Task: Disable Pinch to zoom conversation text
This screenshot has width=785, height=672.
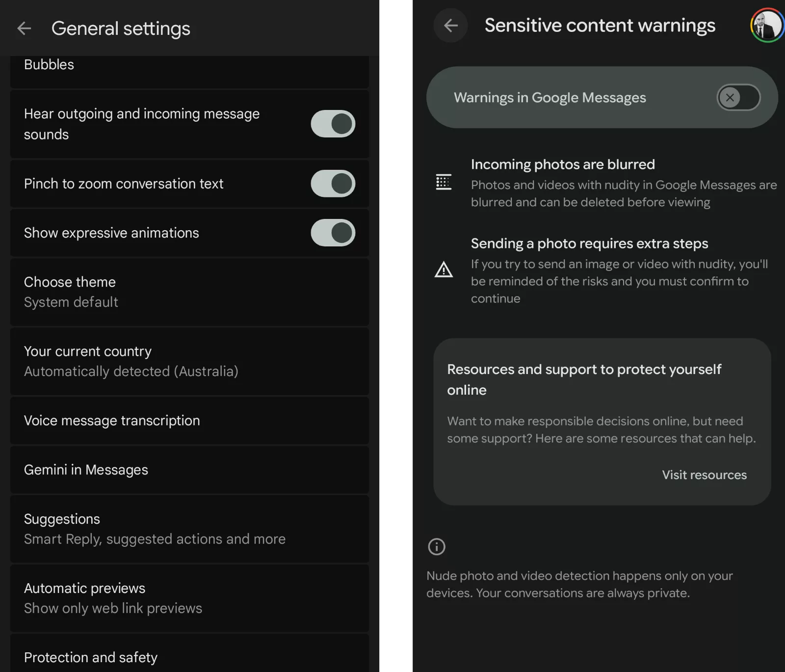Action: pyautogui.click(x=333, y=184)
